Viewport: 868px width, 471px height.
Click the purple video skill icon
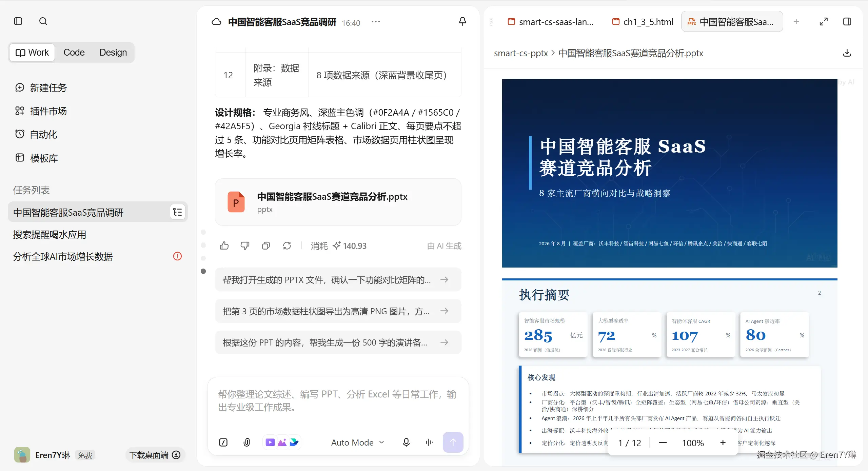[x=270, y=442]
